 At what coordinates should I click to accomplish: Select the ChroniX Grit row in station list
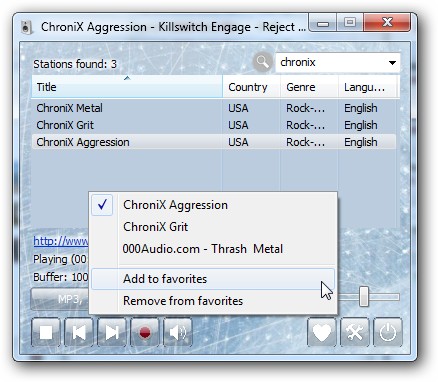point(214,125)
